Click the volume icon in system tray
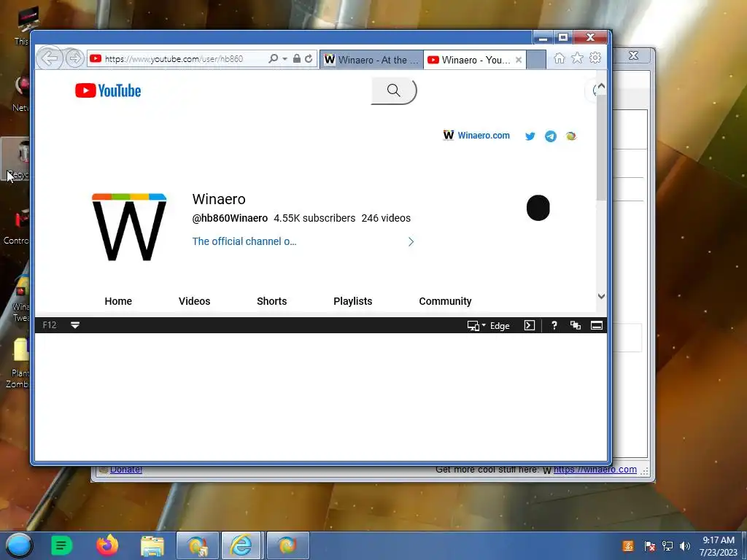747x560 pixels. [x=684, y=546]
